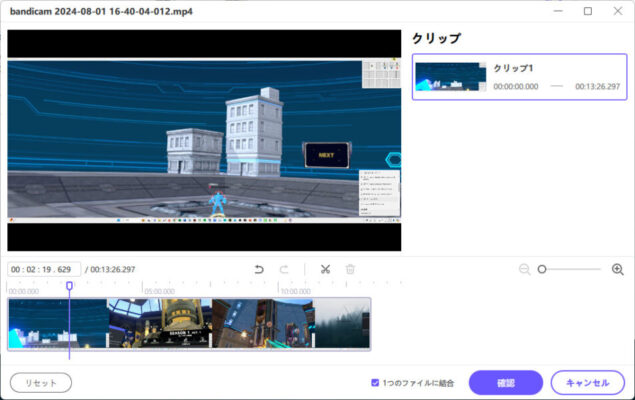Click the undo arrow icon

click(x=259, y=269)
